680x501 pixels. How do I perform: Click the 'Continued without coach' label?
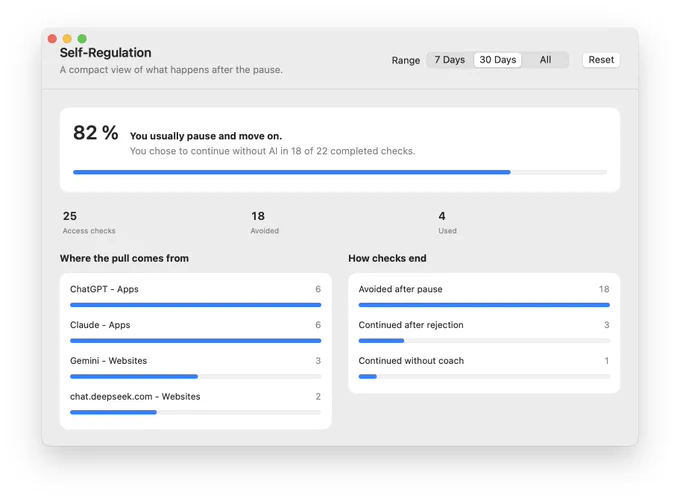411,361
